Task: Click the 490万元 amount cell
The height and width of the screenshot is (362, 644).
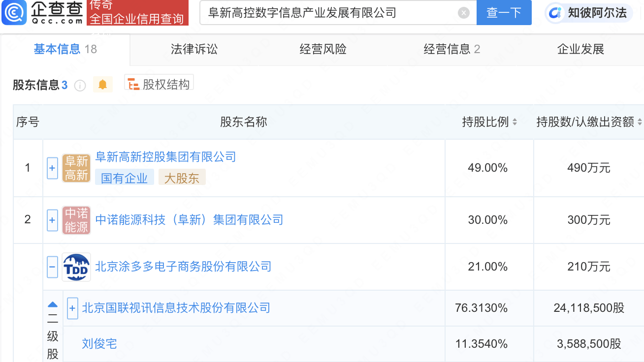Action: 589,168
